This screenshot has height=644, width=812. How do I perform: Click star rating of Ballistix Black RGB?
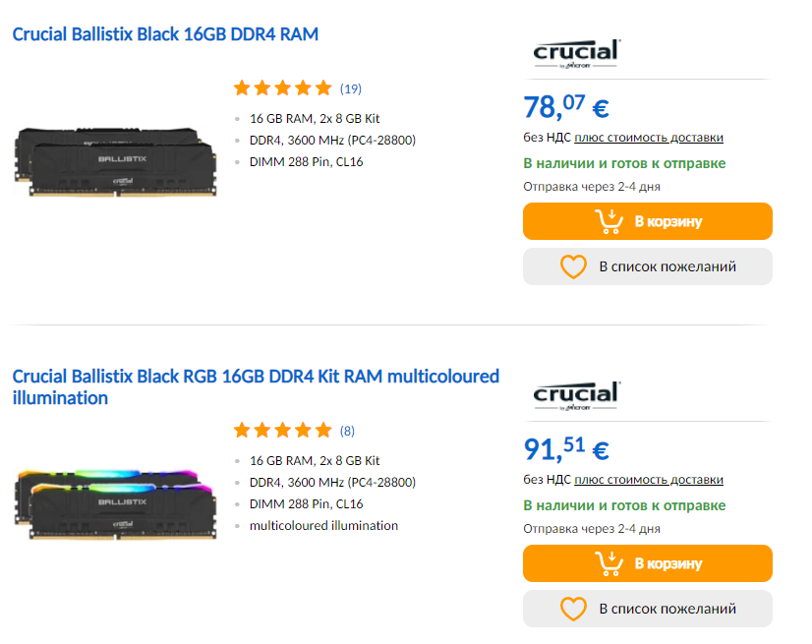coord(283,431)
